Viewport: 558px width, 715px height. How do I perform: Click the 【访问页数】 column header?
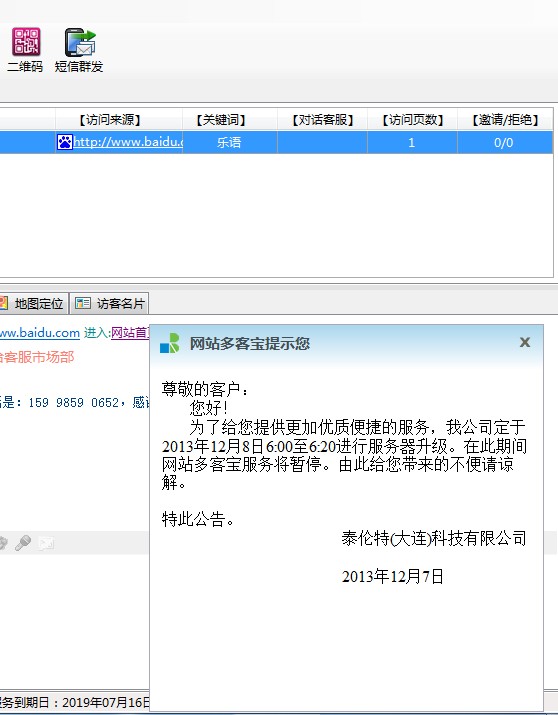(413, 120)
